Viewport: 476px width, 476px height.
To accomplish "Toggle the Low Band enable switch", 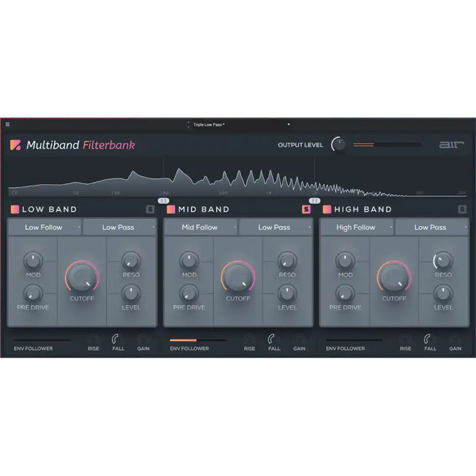I will coord(15,209).
